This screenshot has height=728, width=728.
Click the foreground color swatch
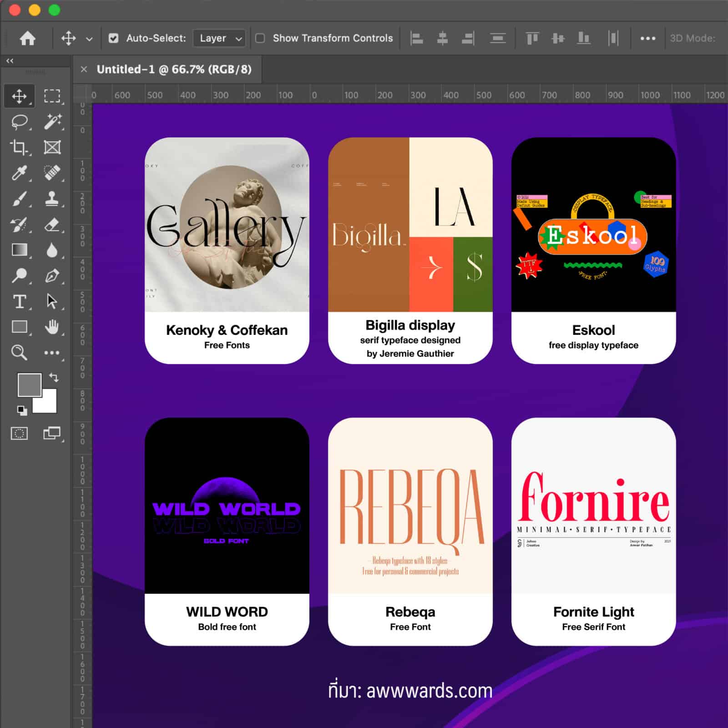click(29, 384)
